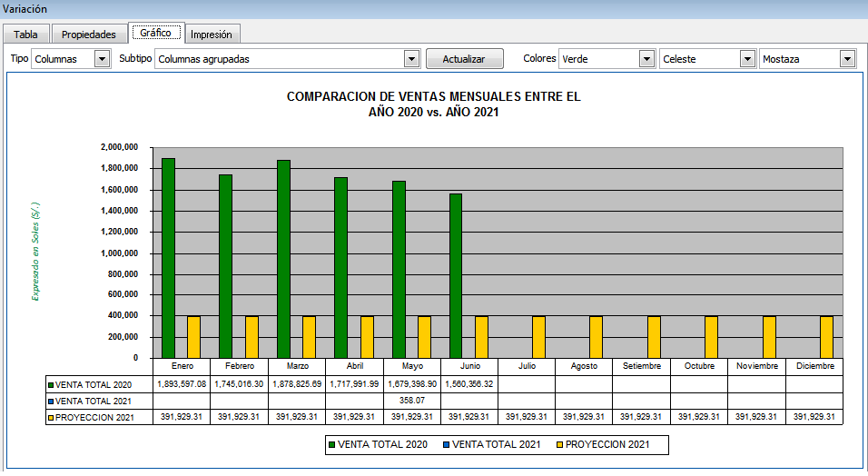Open the Verde color dropdown
The width and height of the screenshot is (868, 476).
pos(646,59)
